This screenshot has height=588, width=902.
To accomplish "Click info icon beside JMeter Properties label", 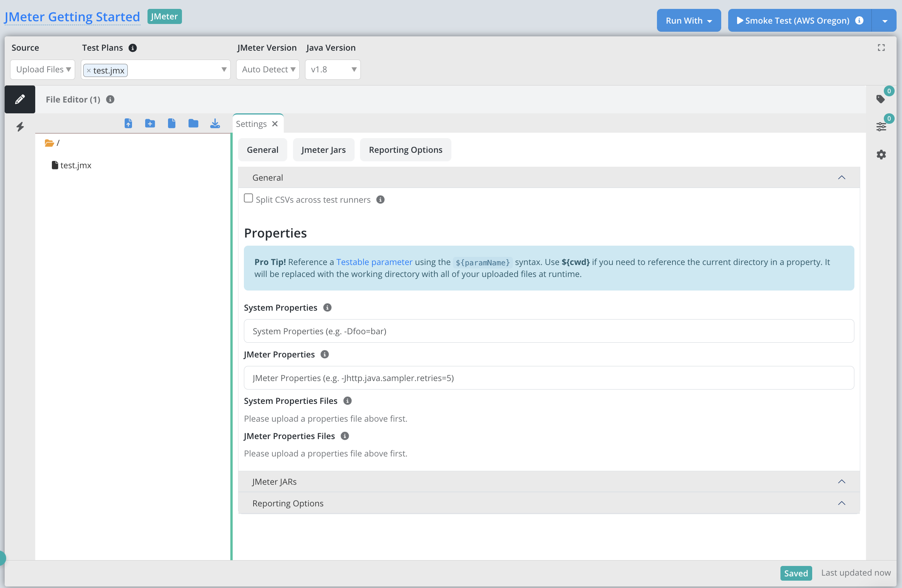I will [x=325, y=354].
